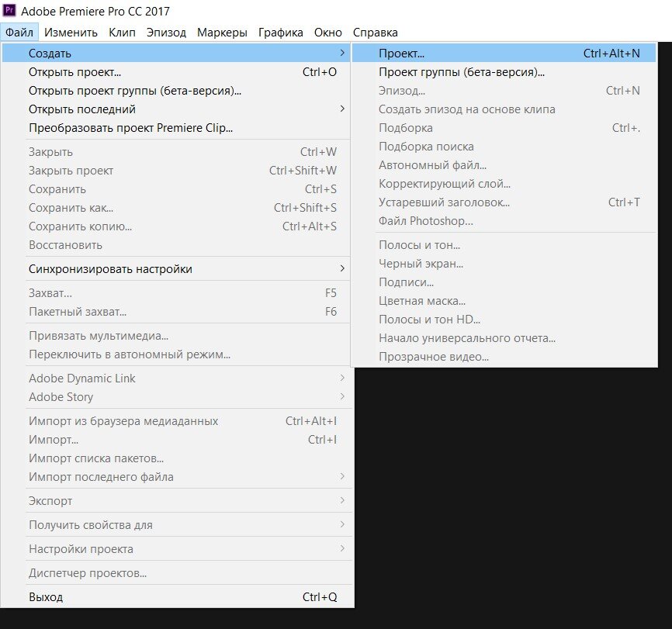The height and width of the screenshot is (629, 672).
Task: Choose Корректирующий слой... entry
Action: click(x=504, y=184)
